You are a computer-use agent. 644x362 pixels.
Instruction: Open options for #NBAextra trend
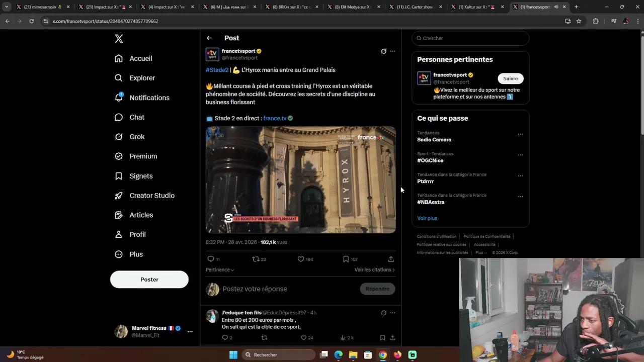(x=520, y=197)
